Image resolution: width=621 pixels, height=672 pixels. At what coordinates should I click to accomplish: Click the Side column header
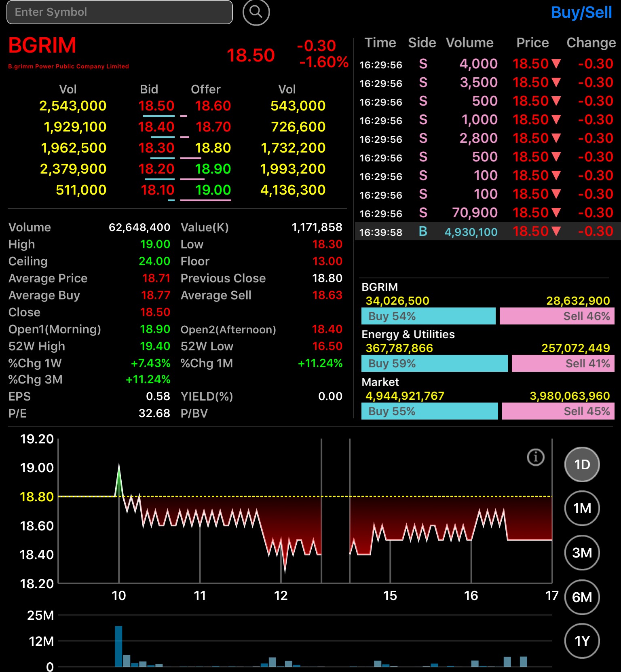422,43
